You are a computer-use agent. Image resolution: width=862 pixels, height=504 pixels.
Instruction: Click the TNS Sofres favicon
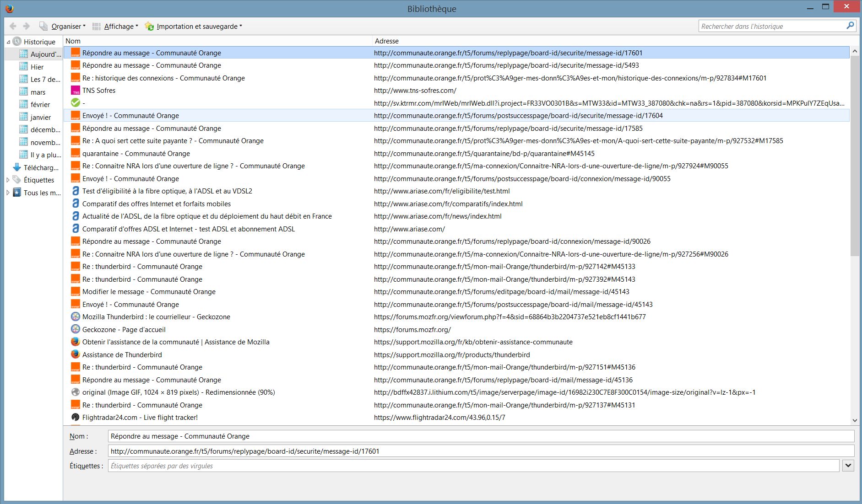(76, 91)
